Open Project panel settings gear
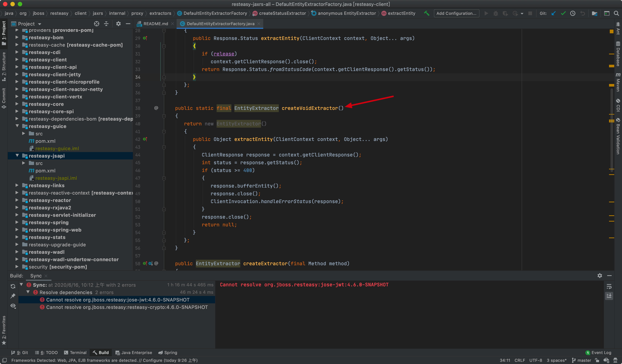Image resolution: width=622 pixels, height=364 pixels. click(x=118, y=24)
